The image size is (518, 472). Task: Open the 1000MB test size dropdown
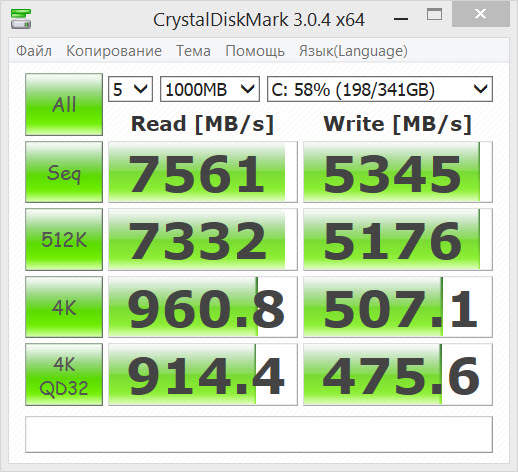pos(210,89)
